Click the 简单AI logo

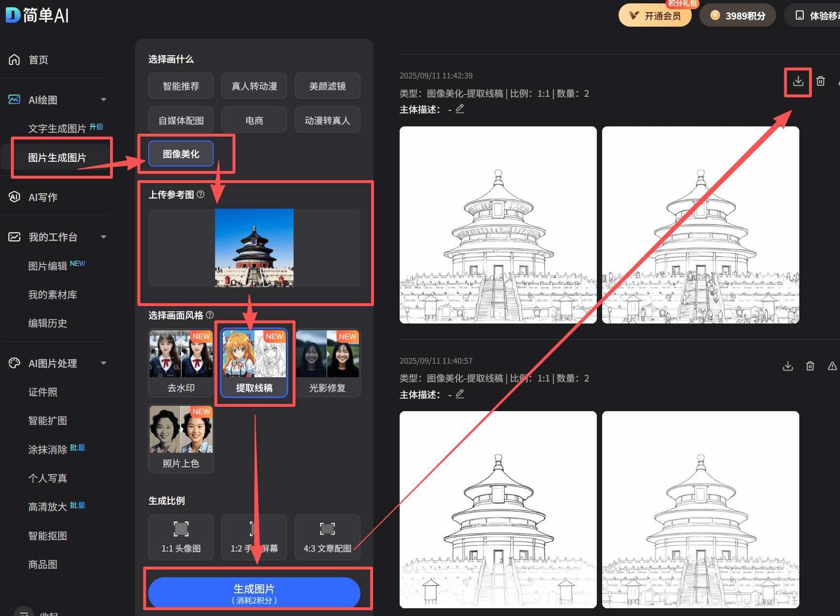[x=36, y=15]
